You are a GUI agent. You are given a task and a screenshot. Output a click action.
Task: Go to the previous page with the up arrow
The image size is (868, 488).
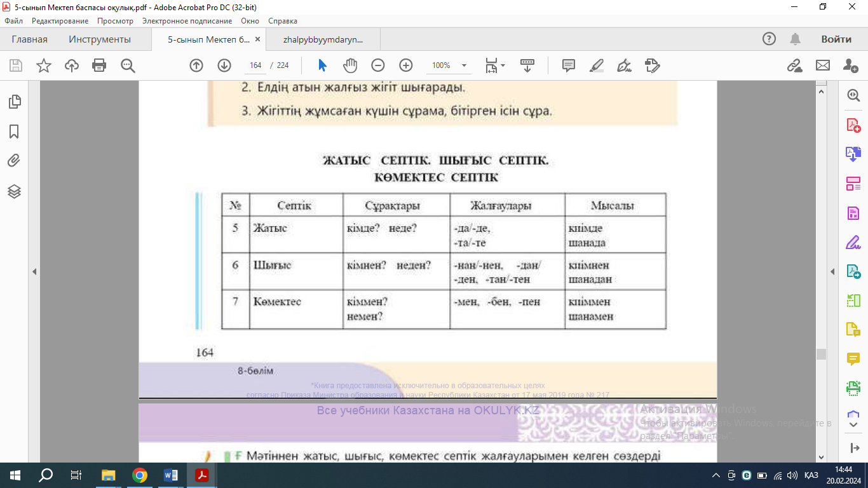click(196, 65)
